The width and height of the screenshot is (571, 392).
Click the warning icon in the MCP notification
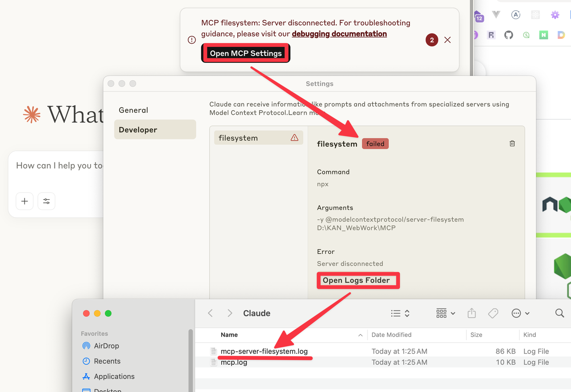coord(192,40)
